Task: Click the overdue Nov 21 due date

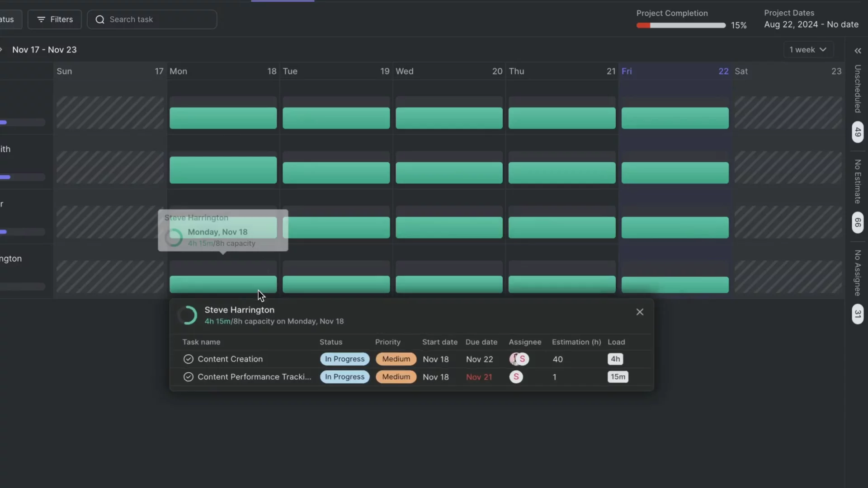Action: point(479,377)
